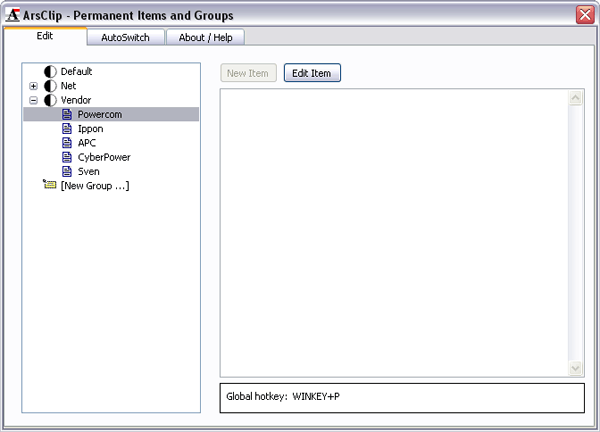
Task: Click the Edit Item button
Action: [312, 73]
